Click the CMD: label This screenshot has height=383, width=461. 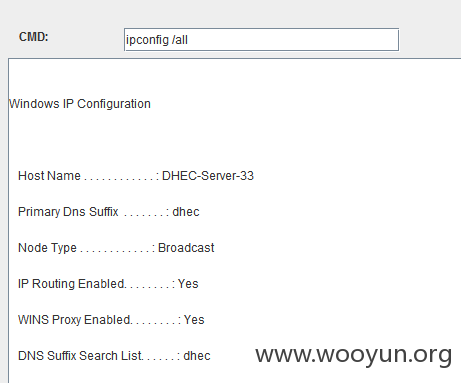pyautogui.click(x=34, y=37)
